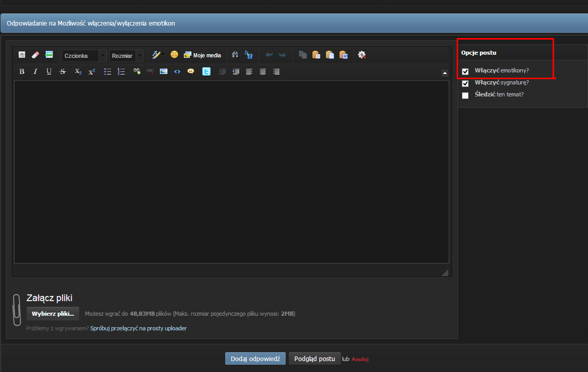Click inside the reply text area

[231, 172]
